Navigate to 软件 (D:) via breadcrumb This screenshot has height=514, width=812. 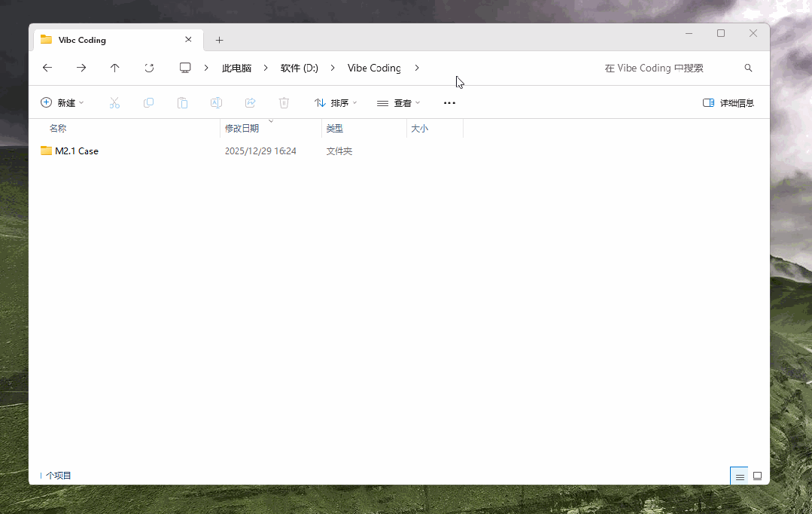[x=299, y=68]
